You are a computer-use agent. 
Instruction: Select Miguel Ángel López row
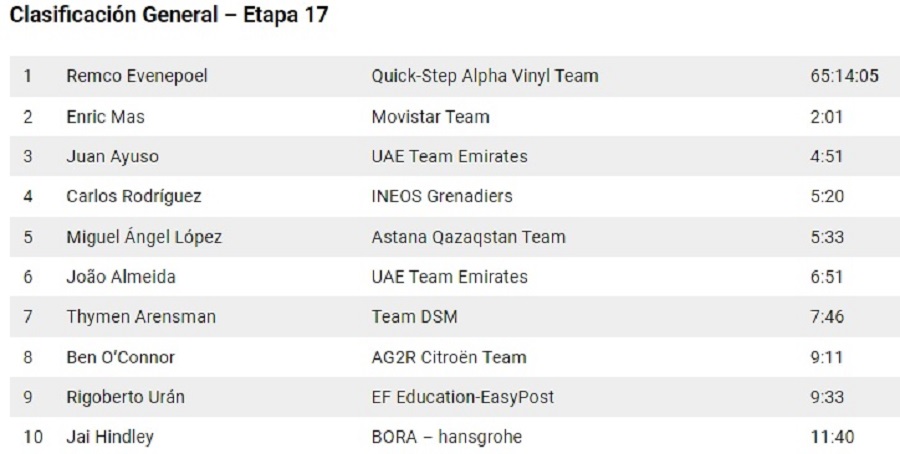144,237
